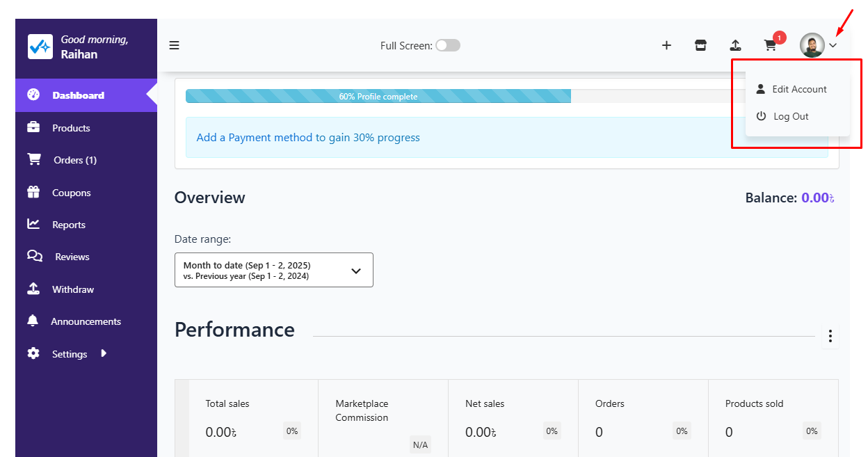Choose Log Out from the dropdown
Viewport: 868px width, 457px height.
point(798,116)
